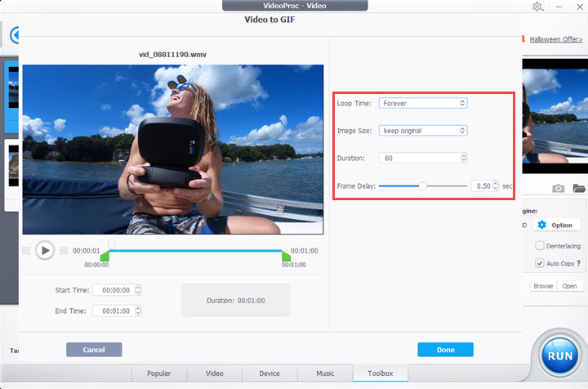Select the first video thumbnail in left list
Viewport: 588px width, 389px height.
pyautogui.click(x=13, y=87)
